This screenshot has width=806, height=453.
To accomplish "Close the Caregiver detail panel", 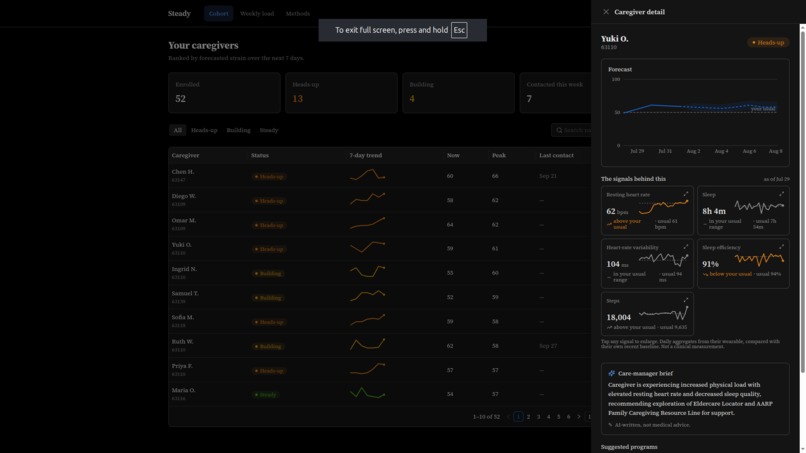I will (606, 12).
